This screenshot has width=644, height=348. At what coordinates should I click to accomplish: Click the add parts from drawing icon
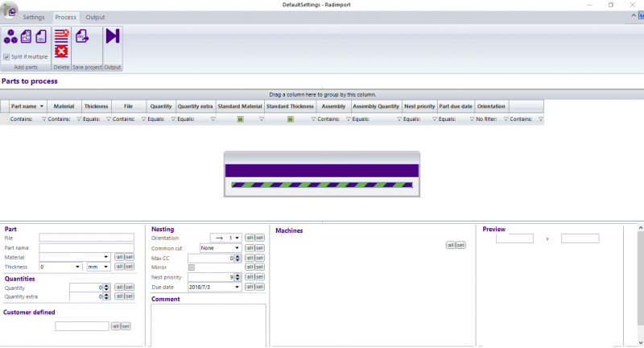26,36
